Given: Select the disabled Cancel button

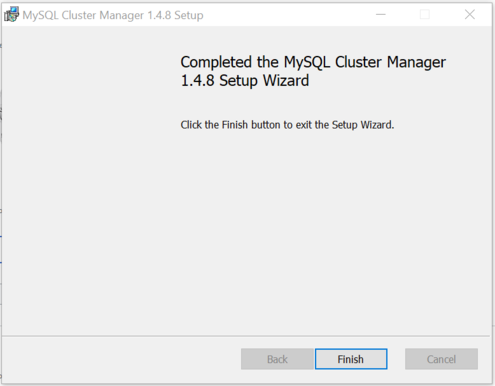Looking at the screenshot, I should [x=441, y=359].
